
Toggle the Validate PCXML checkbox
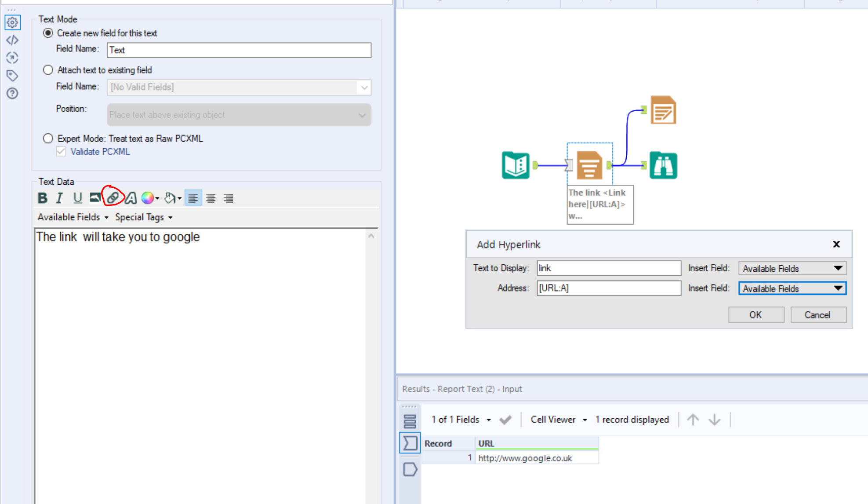(61, 151)
